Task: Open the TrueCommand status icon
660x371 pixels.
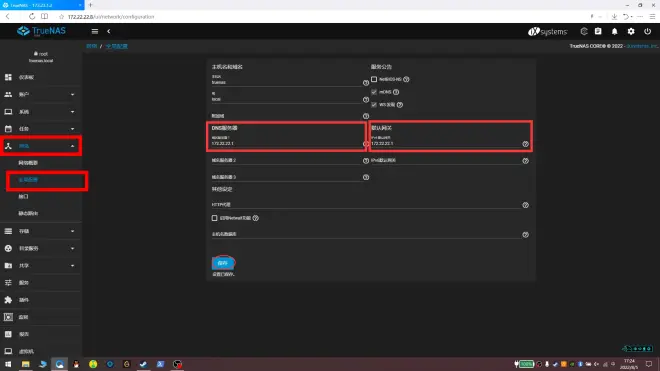Action: 584,31
